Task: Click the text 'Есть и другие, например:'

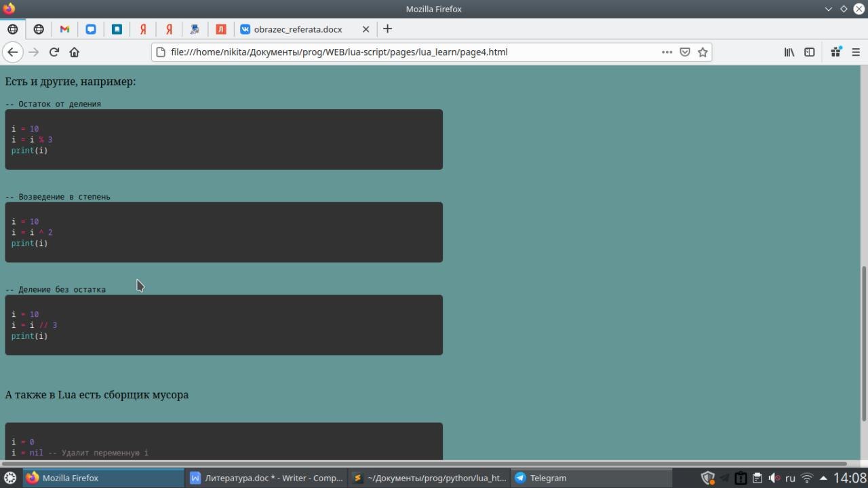Action: click(71, 81)
